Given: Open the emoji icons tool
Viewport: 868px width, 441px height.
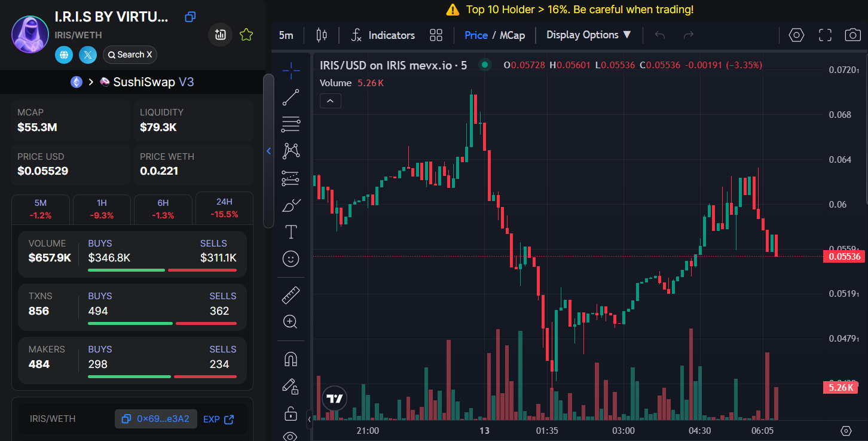Looking at the screenshot, I should [291, 258].
